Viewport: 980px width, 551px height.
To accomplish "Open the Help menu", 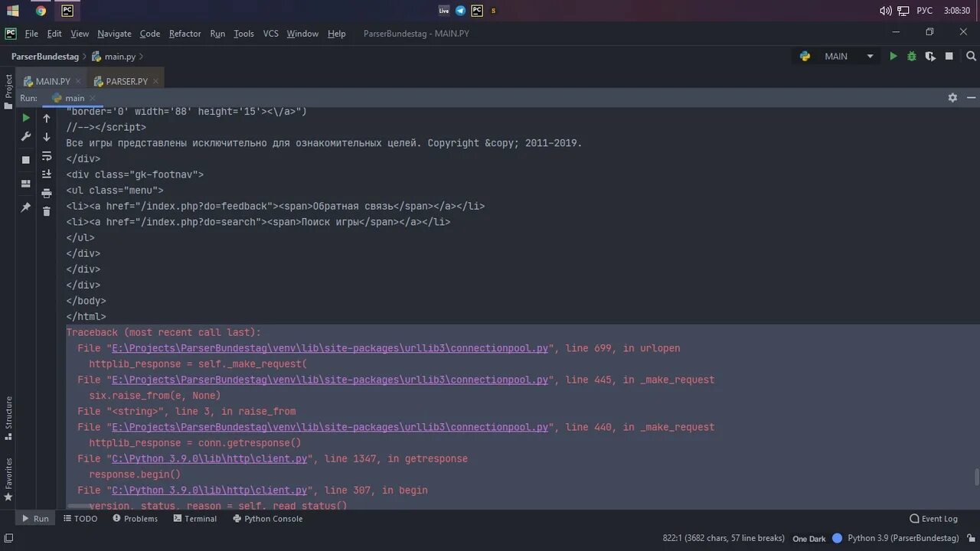I will coord(337,34).
